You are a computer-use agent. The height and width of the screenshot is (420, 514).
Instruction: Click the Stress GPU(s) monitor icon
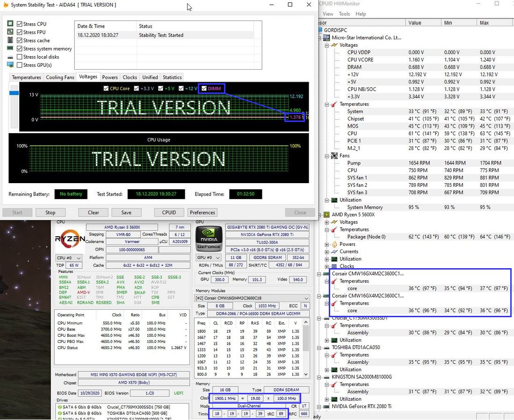(10, 65)
